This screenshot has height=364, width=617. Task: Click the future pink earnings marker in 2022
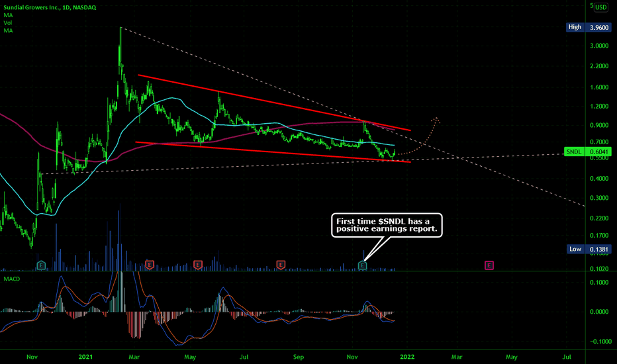(x=489, y=265)
